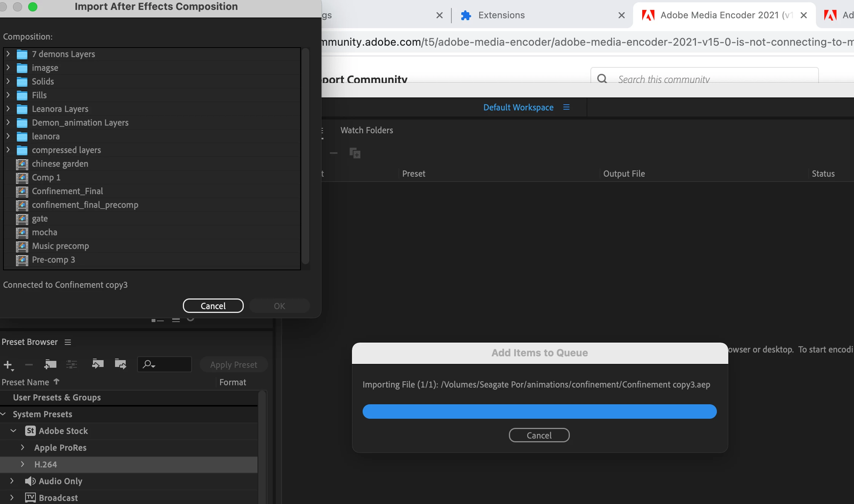Click the duplicate icon under Watch Folders
854x504 pixels.
coord(355,153)
